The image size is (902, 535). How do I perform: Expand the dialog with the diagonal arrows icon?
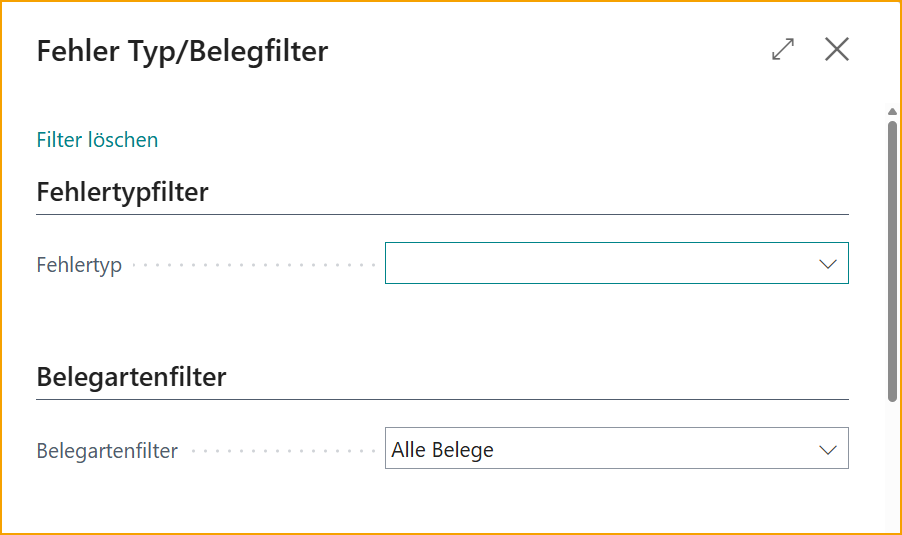click(x=783, y=49)
